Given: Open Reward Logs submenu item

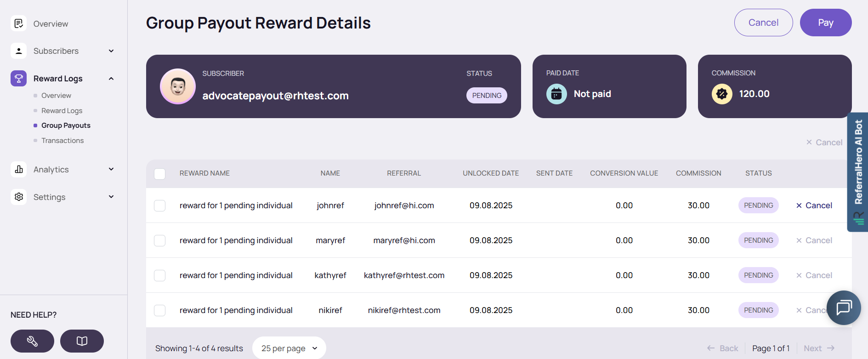Looking at the screenshot, I should (62, 111).
